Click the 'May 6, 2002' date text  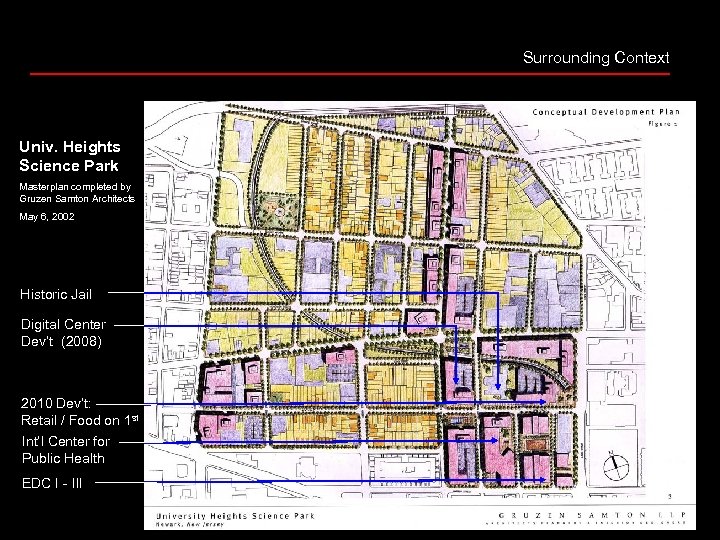point(47,217)
